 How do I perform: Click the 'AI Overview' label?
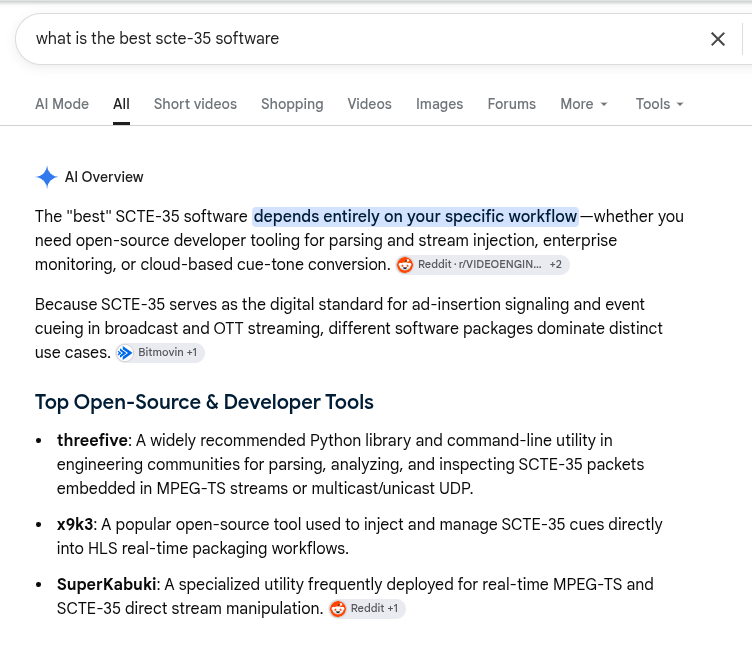click(x=104, y=177)
